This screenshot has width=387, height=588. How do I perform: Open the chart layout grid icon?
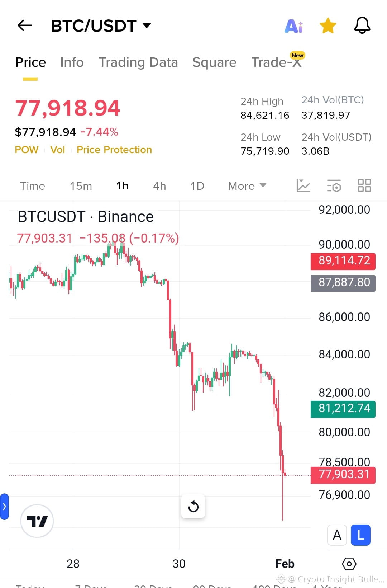pos(364,186)
